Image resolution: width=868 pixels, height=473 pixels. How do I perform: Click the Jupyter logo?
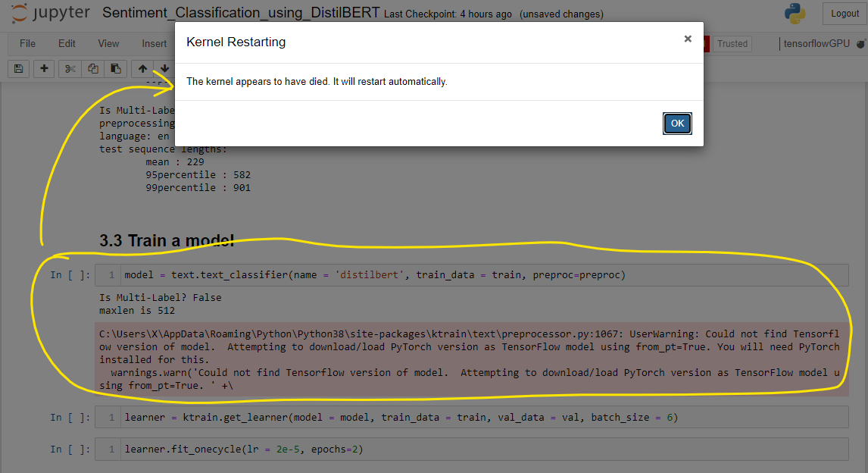(x=48, y=13)
